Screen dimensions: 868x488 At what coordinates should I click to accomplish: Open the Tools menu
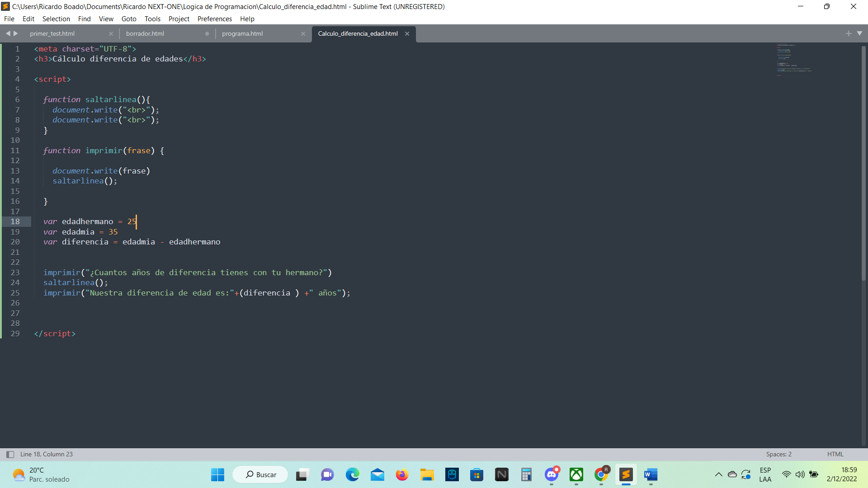[x=152, y=19]
